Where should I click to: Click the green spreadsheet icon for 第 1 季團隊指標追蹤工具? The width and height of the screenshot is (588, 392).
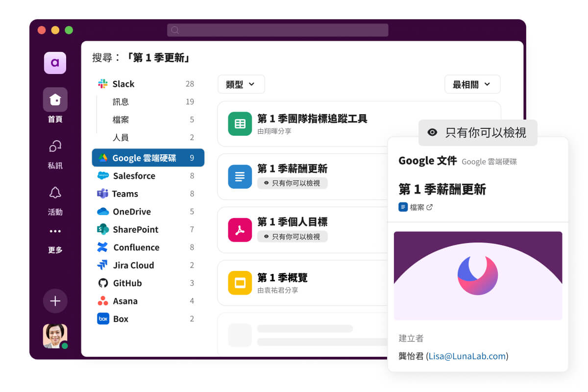[x=240, y=123]
